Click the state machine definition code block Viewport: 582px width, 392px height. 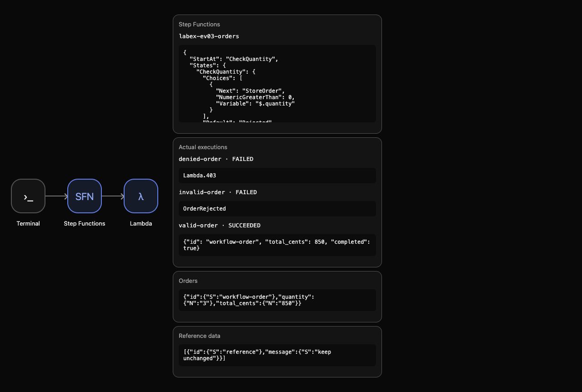pyautogui.click(x=277, y=84)
